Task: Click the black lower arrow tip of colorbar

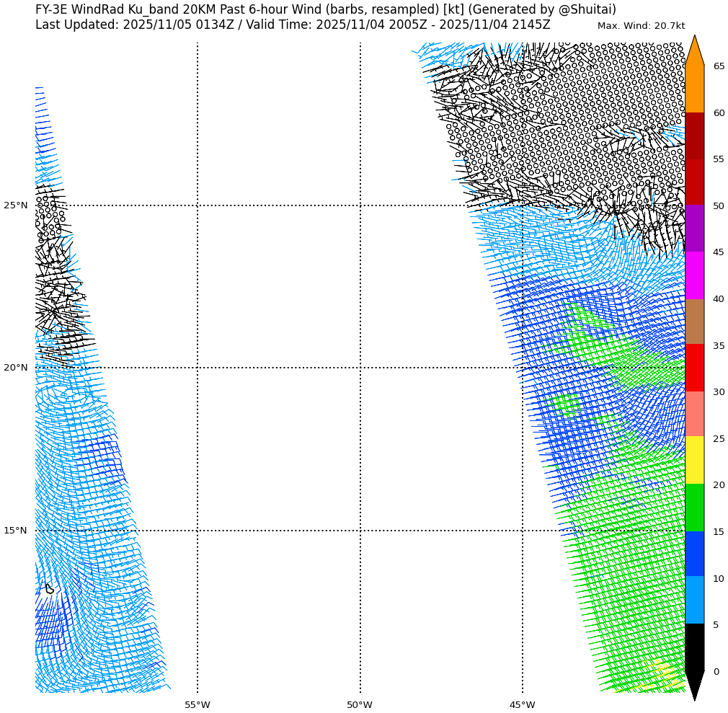Action: (694, 683)
